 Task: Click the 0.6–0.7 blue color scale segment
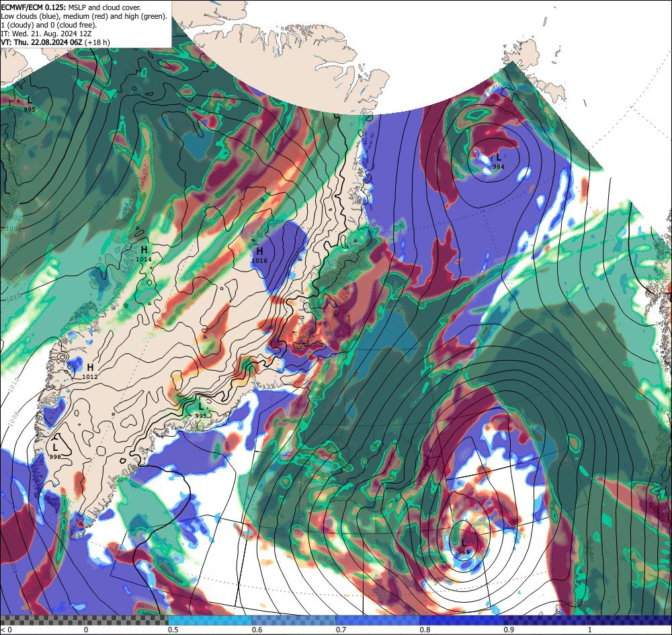[294, 620]
